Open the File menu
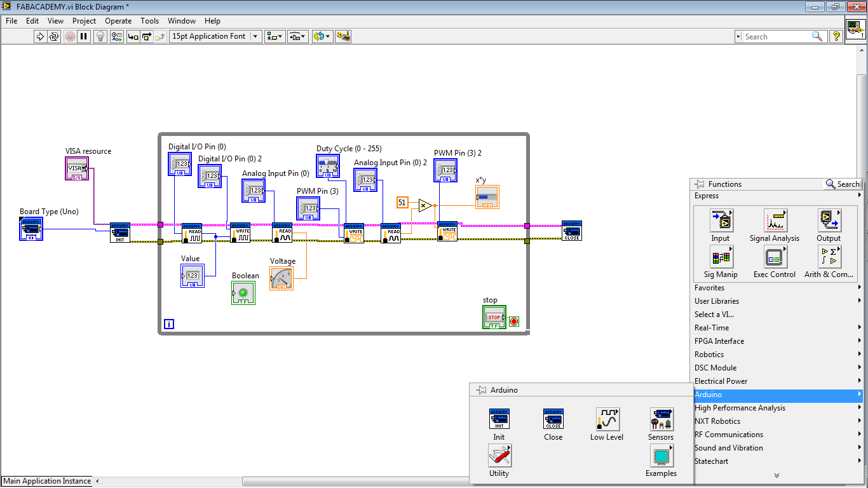868x488 pixels. coord(11,21)
